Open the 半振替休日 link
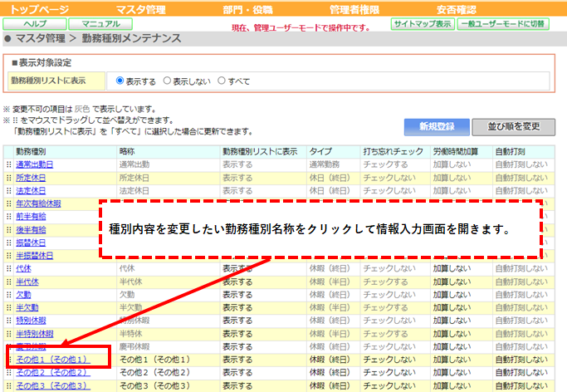 tap(34, 256)
